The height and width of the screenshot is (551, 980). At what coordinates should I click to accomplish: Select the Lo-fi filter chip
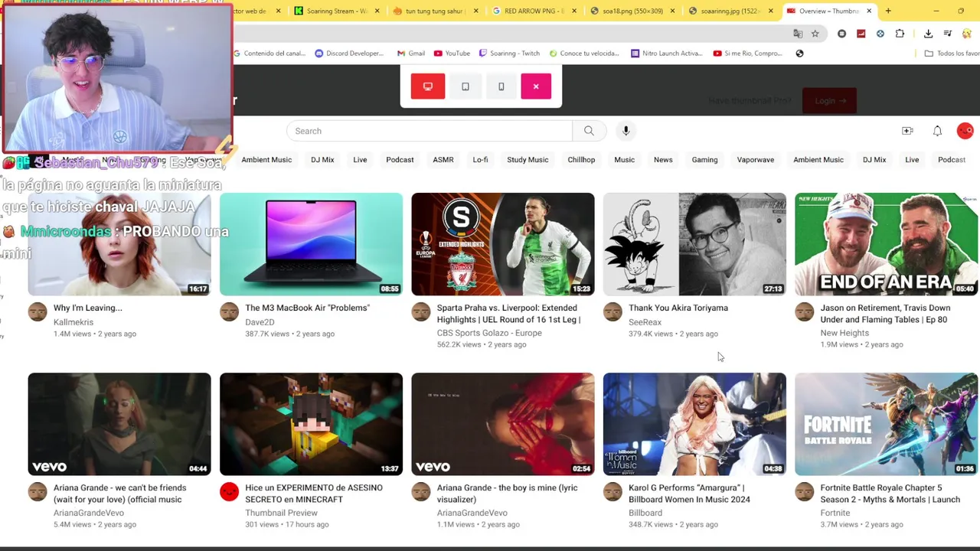tap(480, 160)
